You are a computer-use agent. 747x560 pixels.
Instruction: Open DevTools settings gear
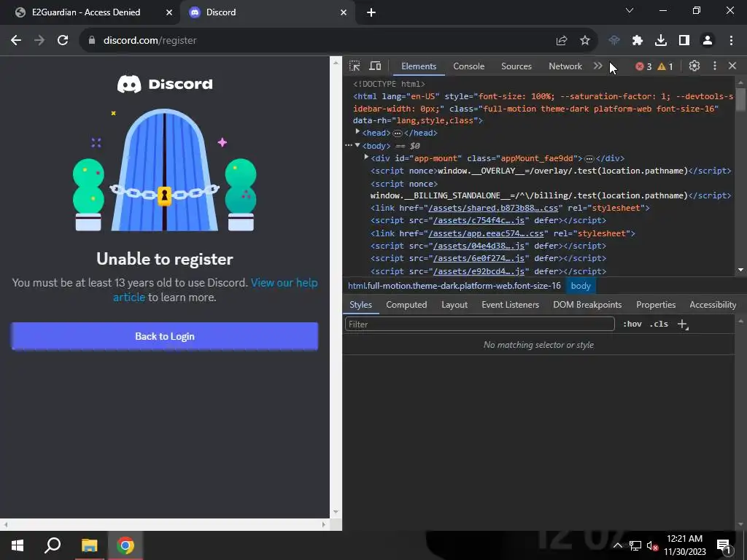point(694,66)
